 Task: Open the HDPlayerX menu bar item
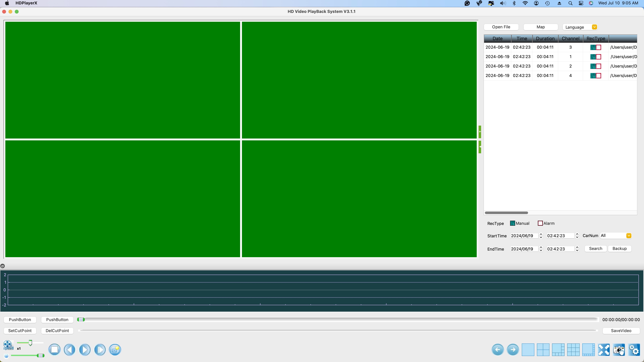pos(26,3)
